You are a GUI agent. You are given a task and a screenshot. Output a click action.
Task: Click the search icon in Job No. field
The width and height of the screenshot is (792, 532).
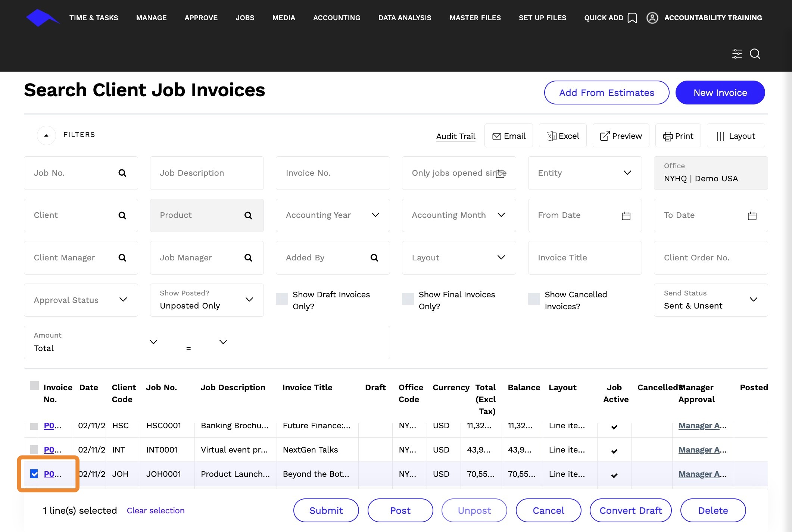[122, 173]
